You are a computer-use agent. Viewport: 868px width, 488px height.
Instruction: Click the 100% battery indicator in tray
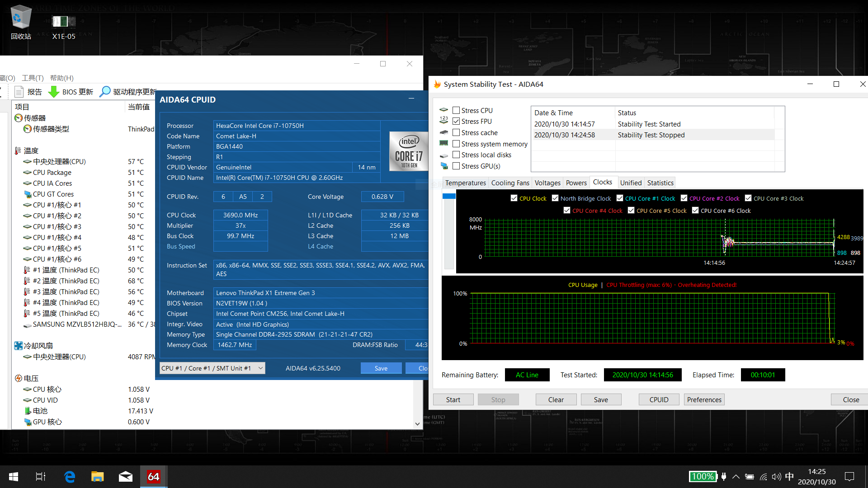tap(703, 477)
